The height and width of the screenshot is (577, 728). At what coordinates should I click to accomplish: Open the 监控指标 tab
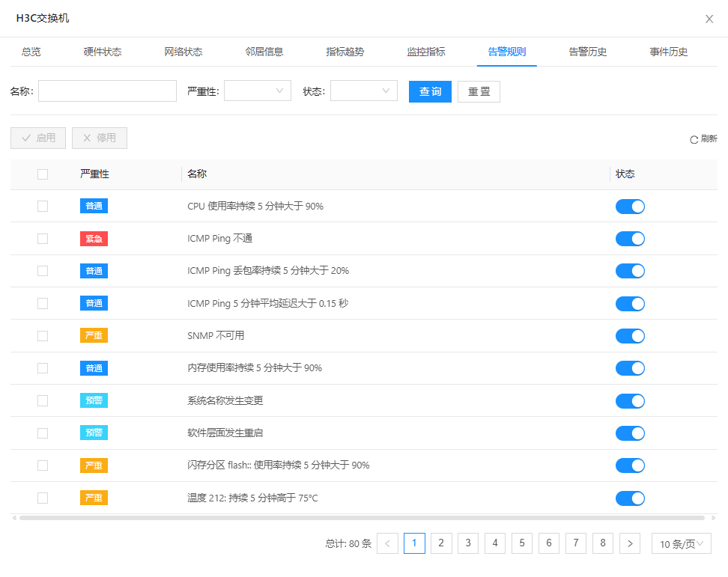click(x=425, y=52)
